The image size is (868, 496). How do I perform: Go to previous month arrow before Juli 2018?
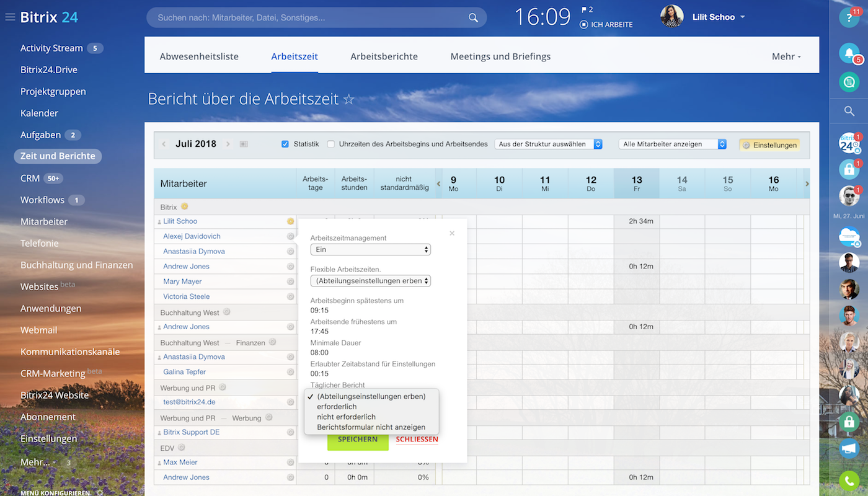click(x=164, y=144)
